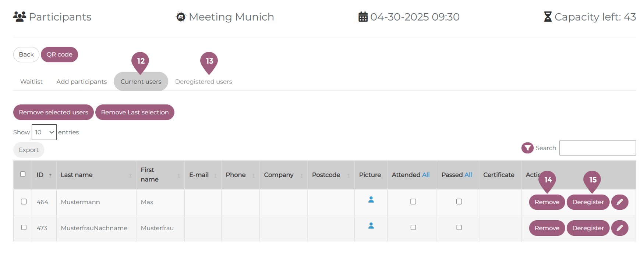Tick the Attended checkbox for Mustermann

tap(413, 202)
